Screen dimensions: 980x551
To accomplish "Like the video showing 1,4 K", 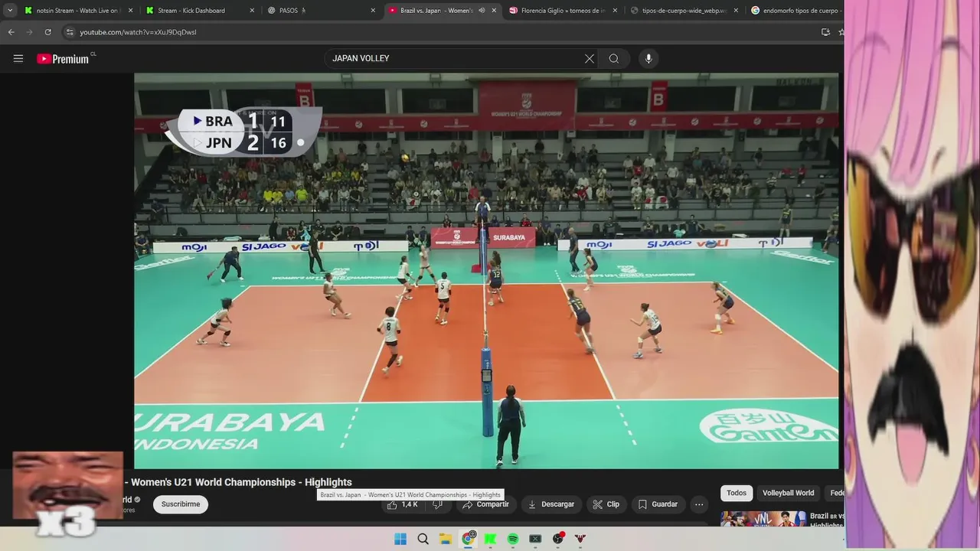I will (x=402, y=504).
